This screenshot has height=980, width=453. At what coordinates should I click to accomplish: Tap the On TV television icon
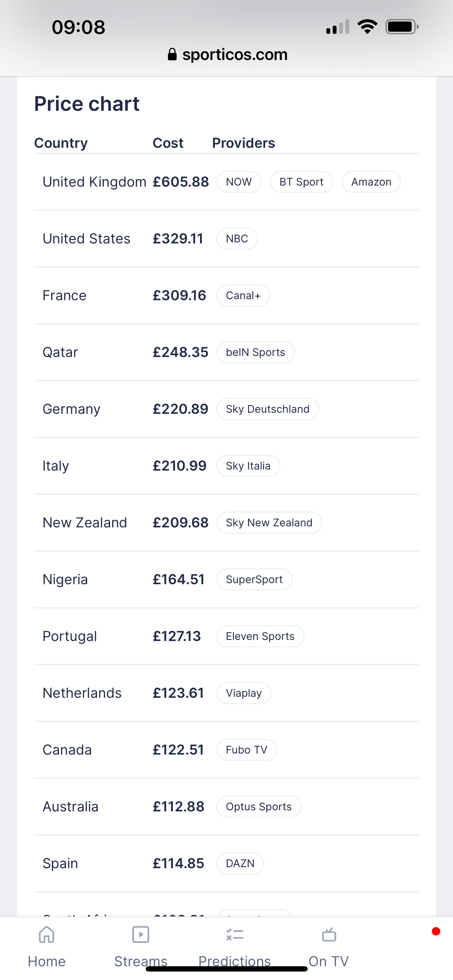click(329, 934)
